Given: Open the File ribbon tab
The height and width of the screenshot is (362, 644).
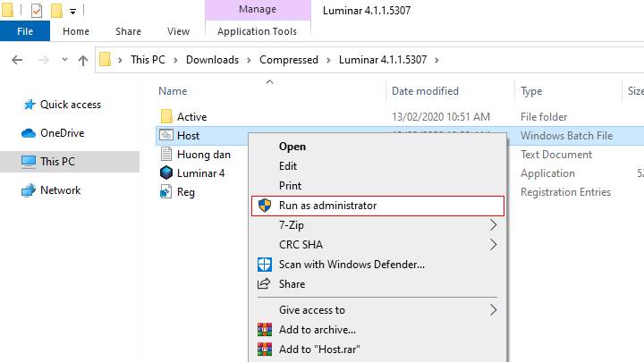Looking at the screenshot, I should click(x=25, y=31).
